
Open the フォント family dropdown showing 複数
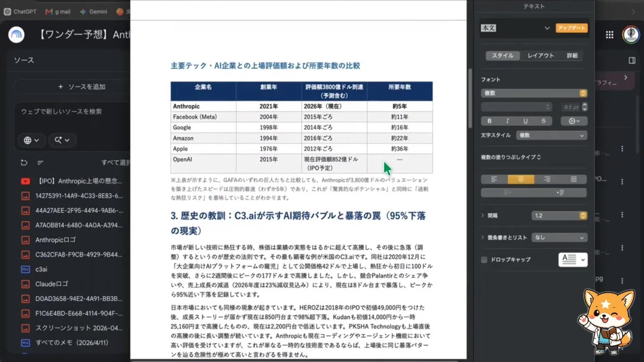[534, 93]
